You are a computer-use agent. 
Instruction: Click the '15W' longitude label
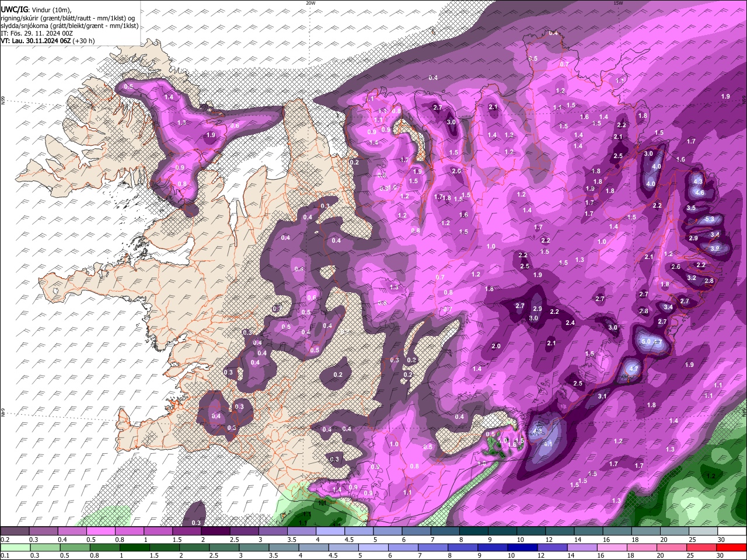click(618, 3)
